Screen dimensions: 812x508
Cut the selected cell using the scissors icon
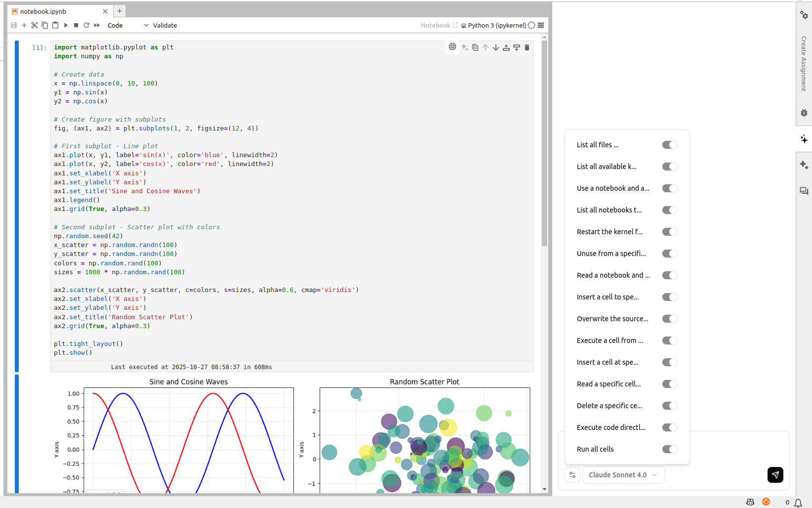pos(34,25)
